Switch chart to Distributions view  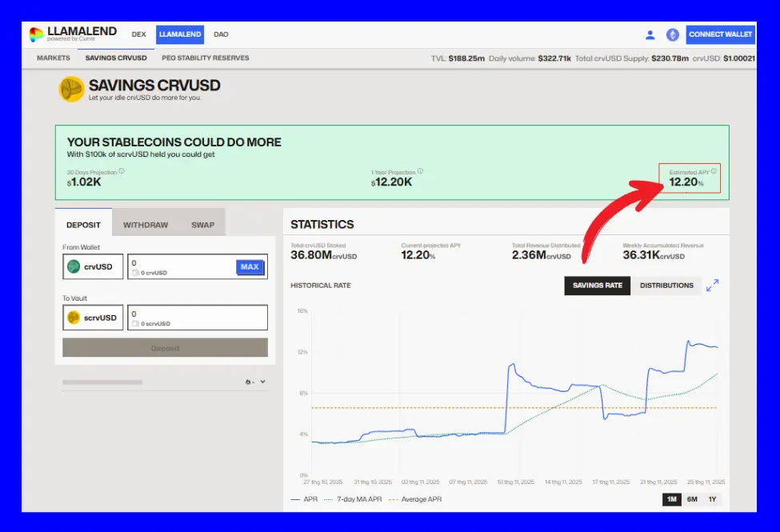click(x=666, y=286)
